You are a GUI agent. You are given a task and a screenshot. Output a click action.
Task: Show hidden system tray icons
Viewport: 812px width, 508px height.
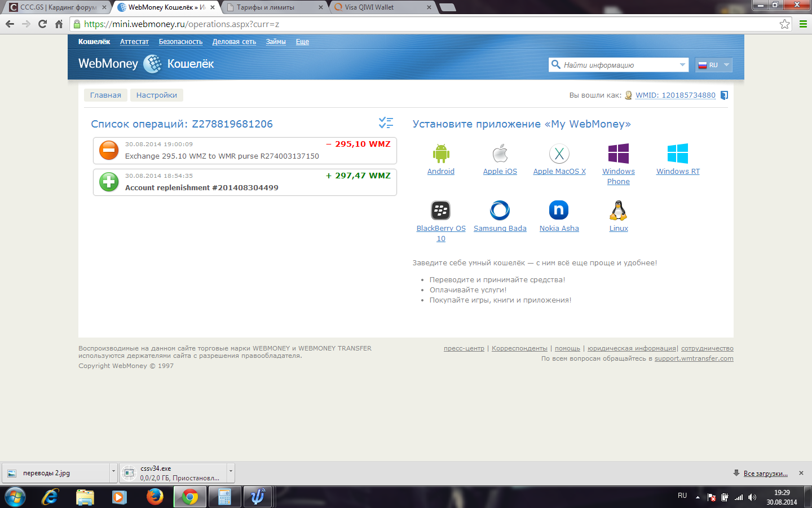pos(698,497)
